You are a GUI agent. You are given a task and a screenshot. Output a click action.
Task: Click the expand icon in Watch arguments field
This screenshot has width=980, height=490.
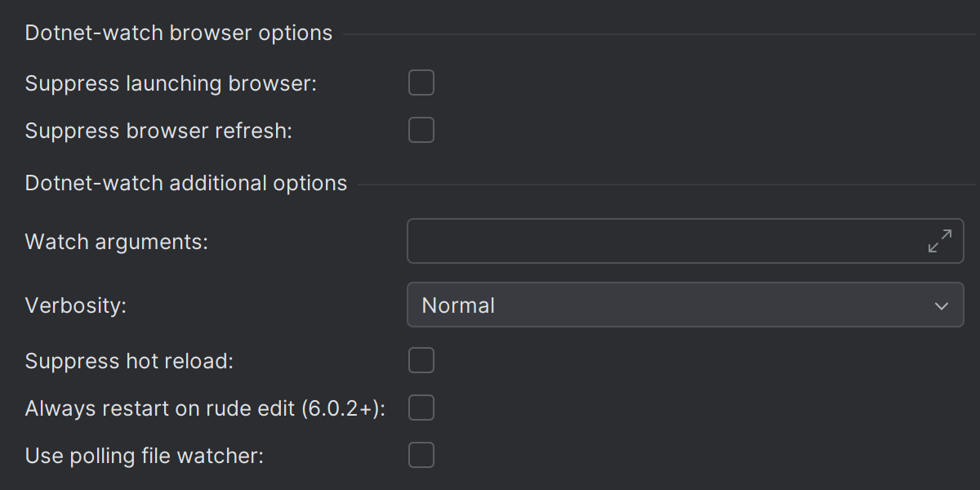tap(940, 241)
